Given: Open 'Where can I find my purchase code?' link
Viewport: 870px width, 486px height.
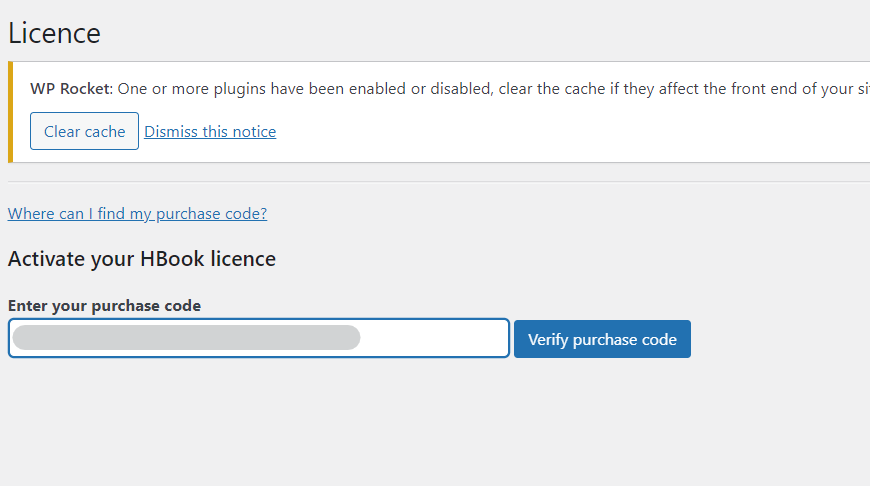Looking at the screenshot, I should tap(137, 213).
